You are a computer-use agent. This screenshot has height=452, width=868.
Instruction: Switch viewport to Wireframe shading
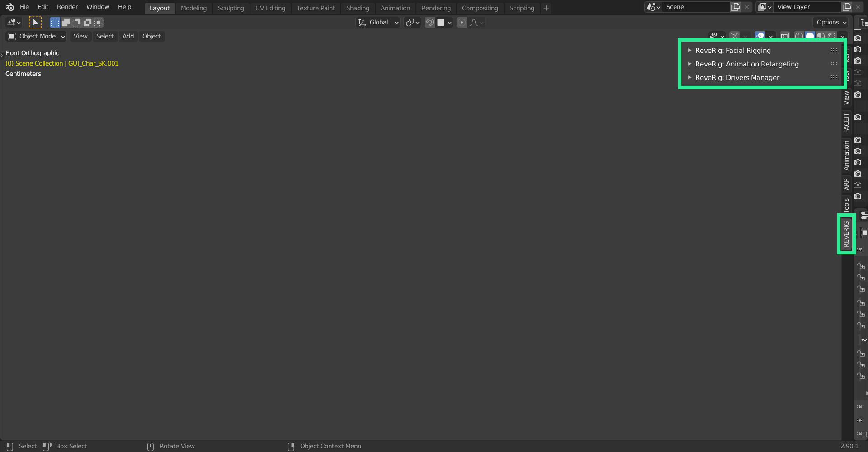(798, 36)
